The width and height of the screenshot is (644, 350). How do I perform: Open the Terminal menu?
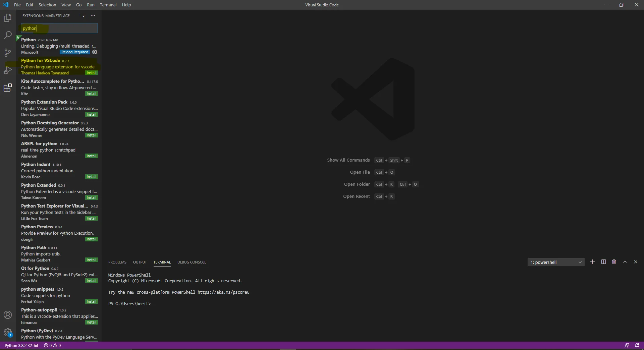108,5
